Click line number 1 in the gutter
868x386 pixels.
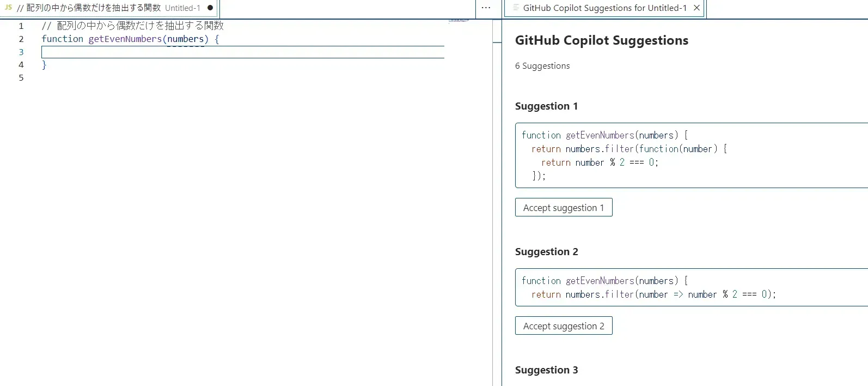tap(21, 26)
